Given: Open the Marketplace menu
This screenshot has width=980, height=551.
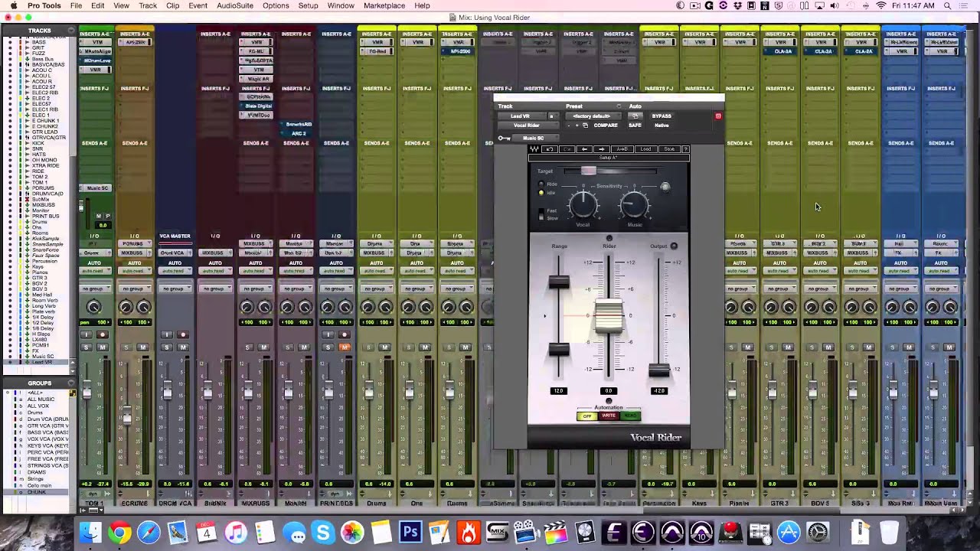Looking at the screenshot, I should tap(384, 5).
